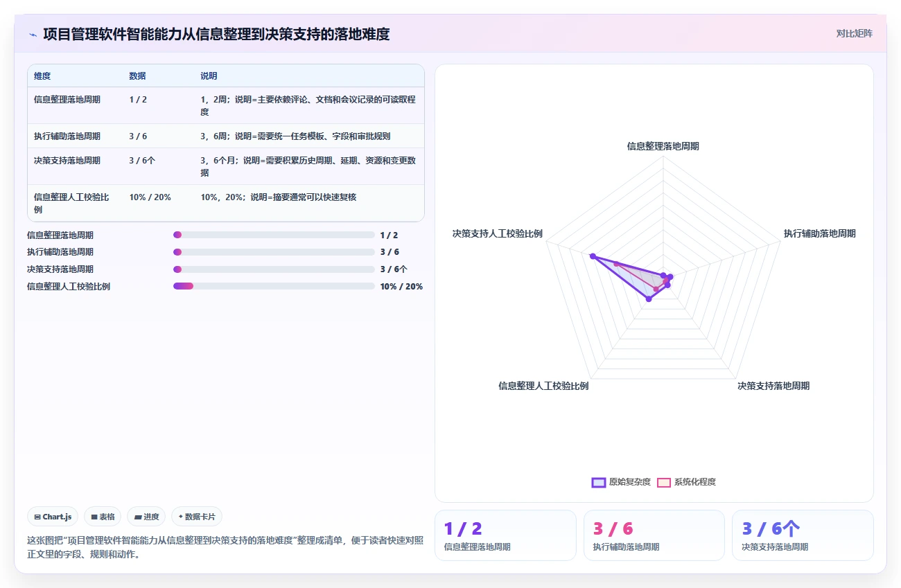This screenshot has width=901, height=588.
Task: Click the 说明 column header
Action: pyautogui.click(x=209, y=76)
